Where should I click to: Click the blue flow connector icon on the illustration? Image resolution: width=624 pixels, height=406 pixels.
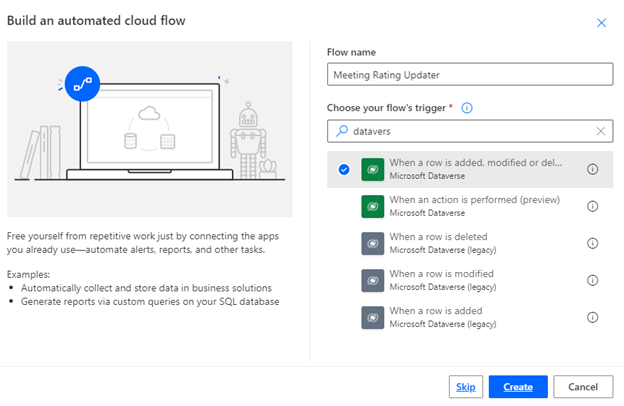point(82,84)
